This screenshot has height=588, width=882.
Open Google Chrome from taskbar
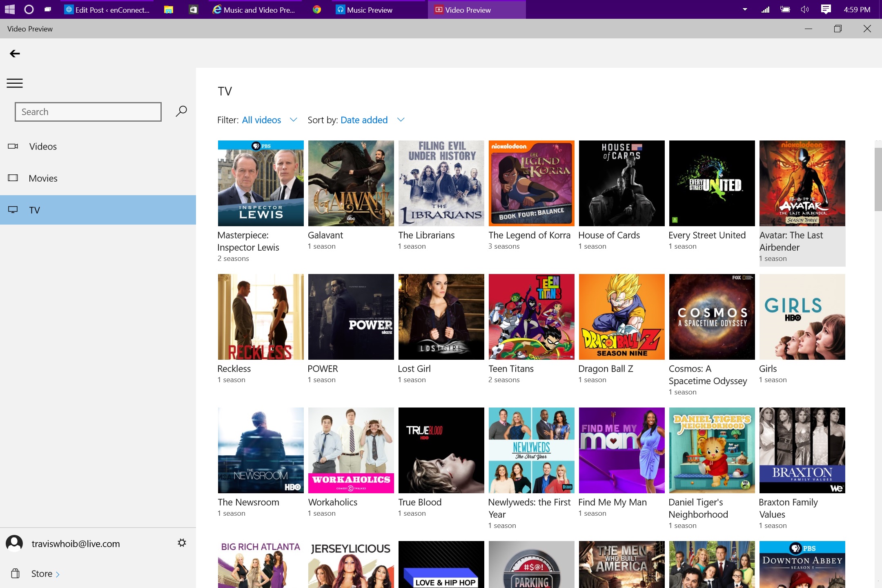click(317, 10)
